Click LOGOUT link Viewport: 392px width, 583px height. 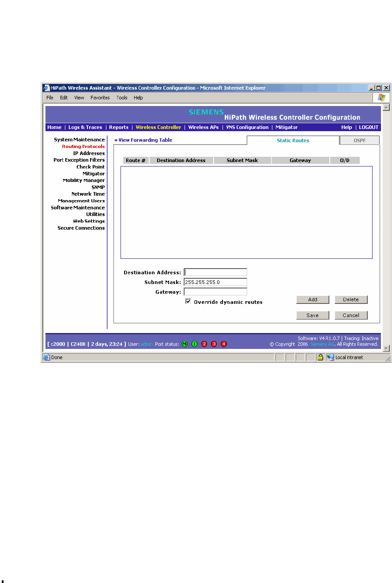click(x=369, y=127)
